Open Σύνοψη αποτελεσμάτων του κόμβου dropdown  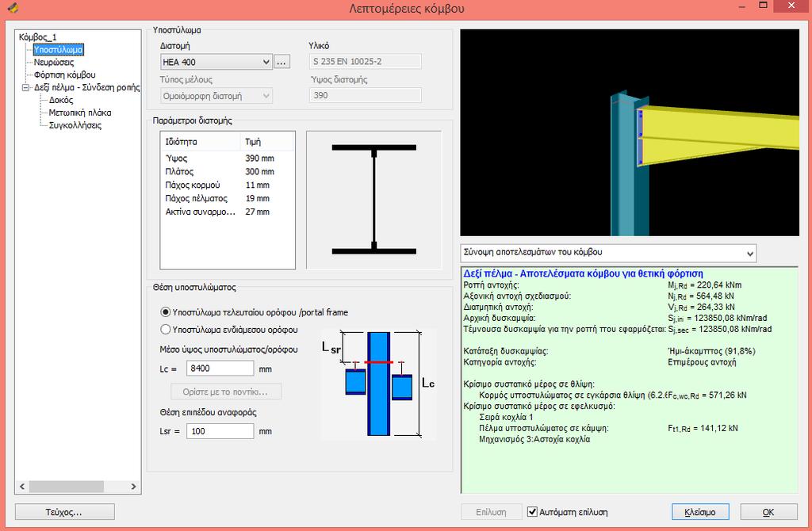coord(608,253)
